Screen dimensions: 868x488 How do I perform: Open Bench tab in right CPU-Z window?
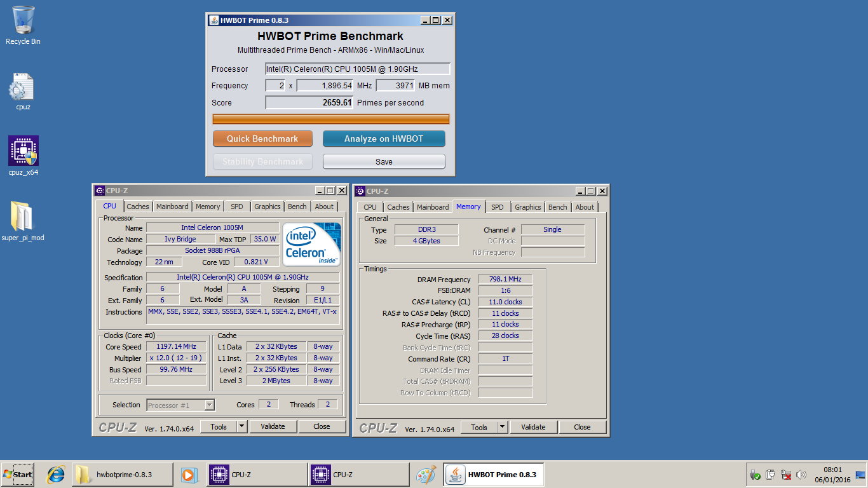coord(557,207)
